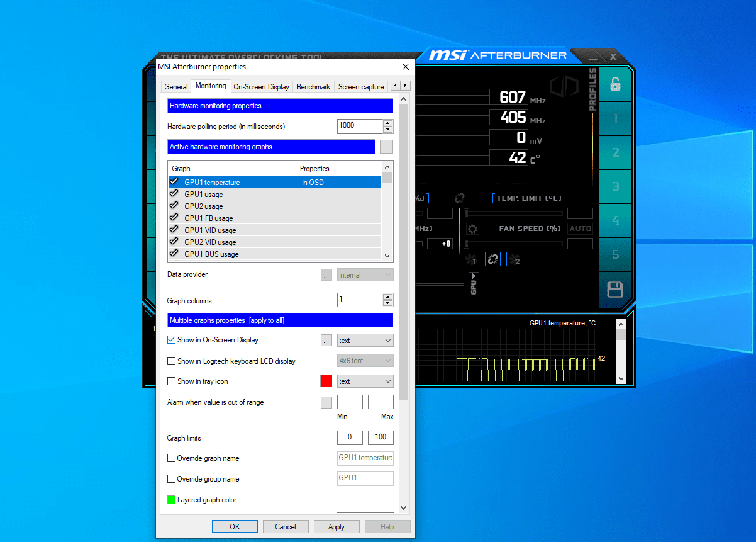Viewport: 756px width, 542px height.
Task: Open the tray icon text type dropdown
Action: tap(365, 381)
